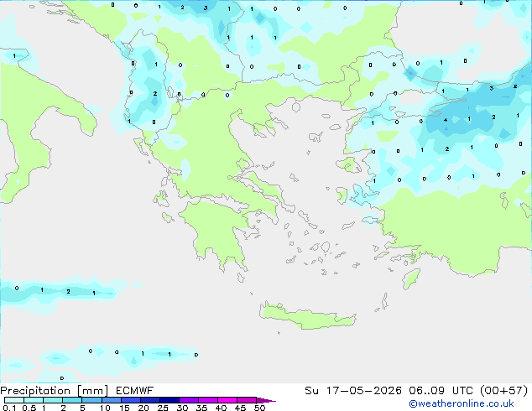
Task: Click the "35" legend scale label
Action: (x=201, y=408)
